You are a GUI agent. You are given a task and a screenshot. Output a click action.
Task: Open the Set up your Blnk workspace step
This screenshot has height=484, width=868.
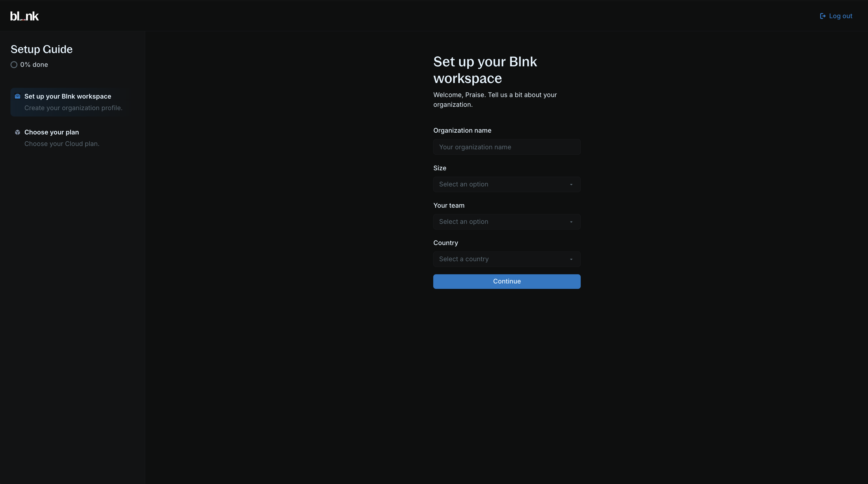(x=72, y=102)
